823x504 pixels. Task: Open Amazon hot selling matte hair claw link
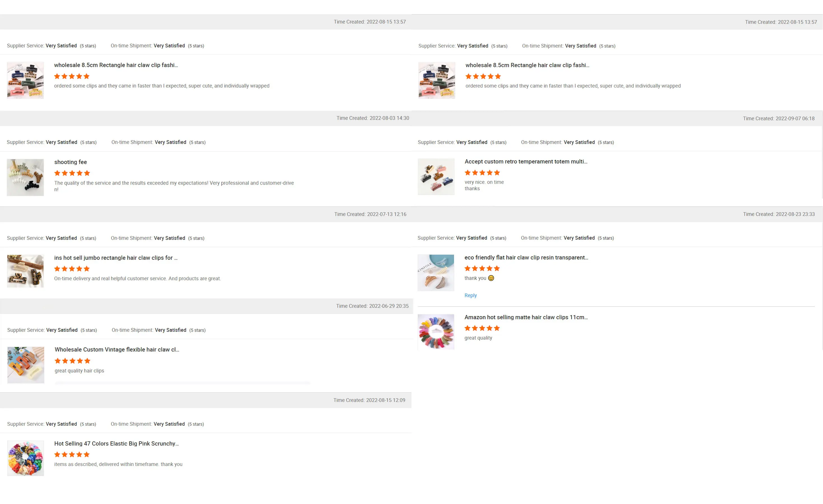pyautogui.click(x=526, y=317)
